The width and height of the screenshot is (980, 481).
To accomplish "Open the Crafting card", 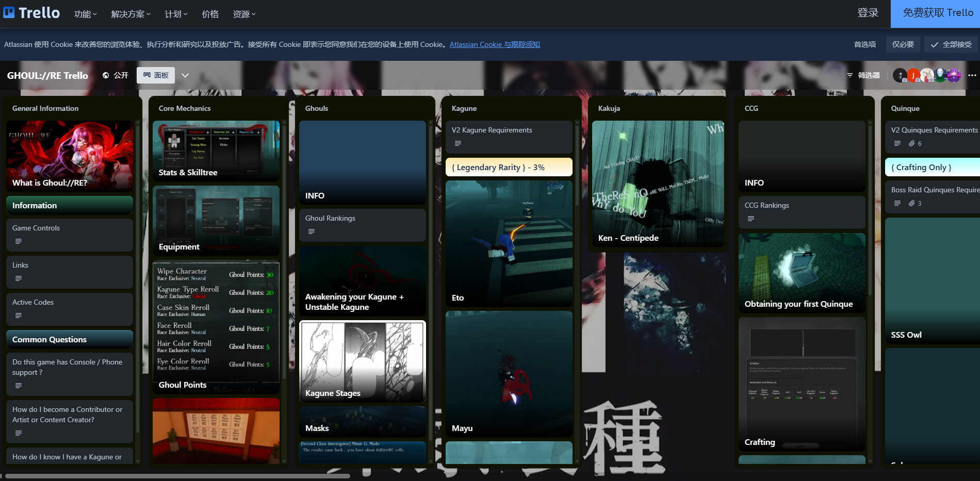I will 802,384.
